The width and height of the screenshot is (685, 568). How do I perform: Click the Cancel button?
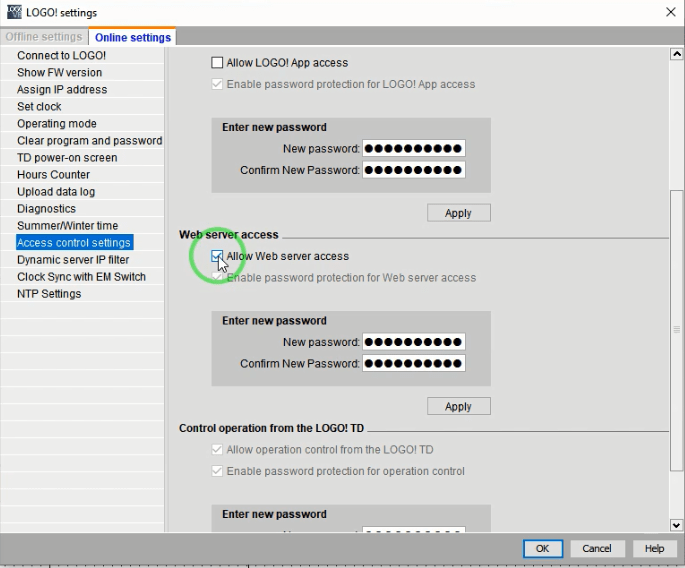click(x=596, y=548)
